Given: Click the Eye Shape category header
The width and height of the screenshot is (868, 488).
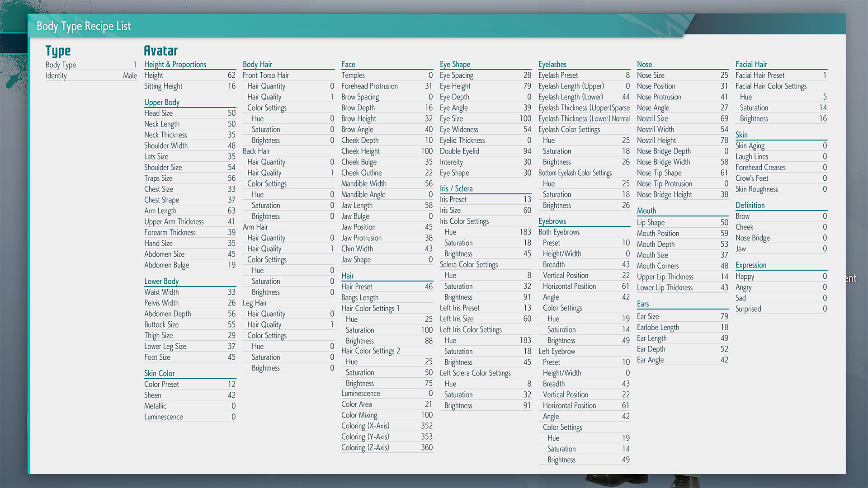Looking at the screenshot, I should [455, 64].
